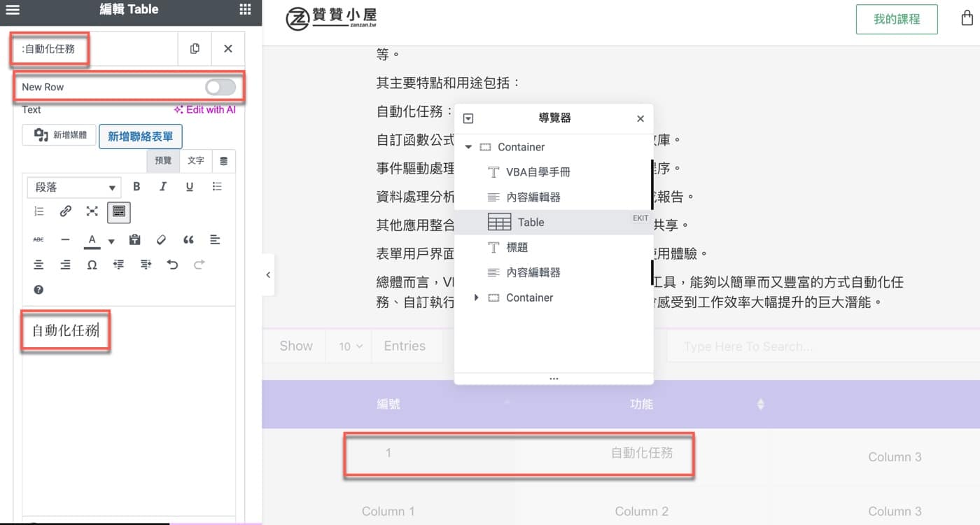Insert a horizontal line

(x=65, y=239)
